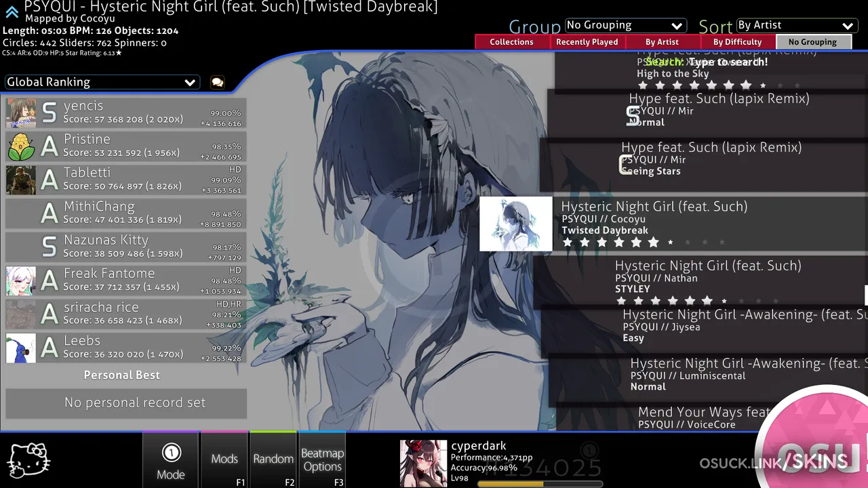
Task: Open Tabletti's HD score entry
Action: tap(126, 180)
